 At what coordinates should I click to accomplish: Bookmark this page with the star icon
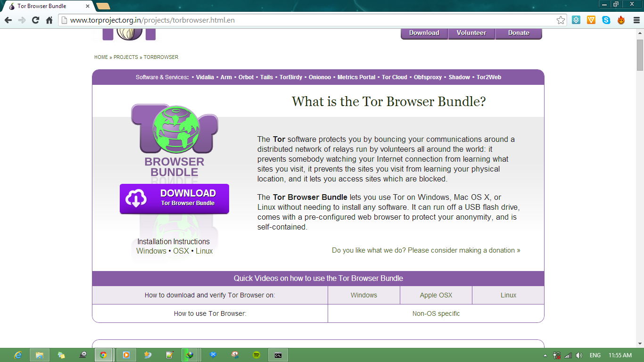(x=561, y=20)
